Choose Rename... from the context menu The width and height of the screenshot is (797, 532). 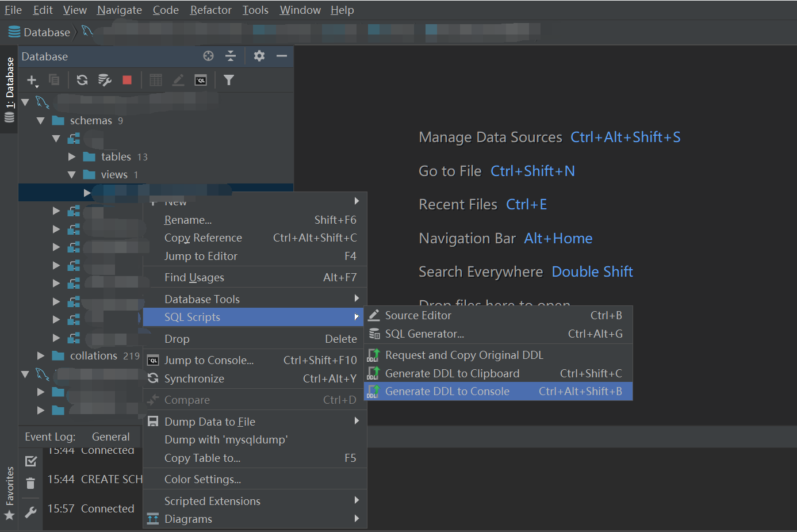[255, 220]
